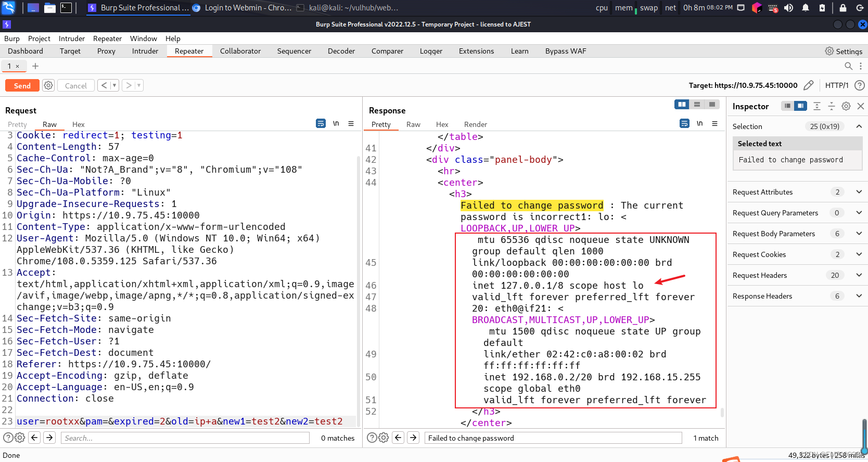The height and width of the screenshot is (462, 868).
Task: Click the orange Send button
Action: [22, 85]
